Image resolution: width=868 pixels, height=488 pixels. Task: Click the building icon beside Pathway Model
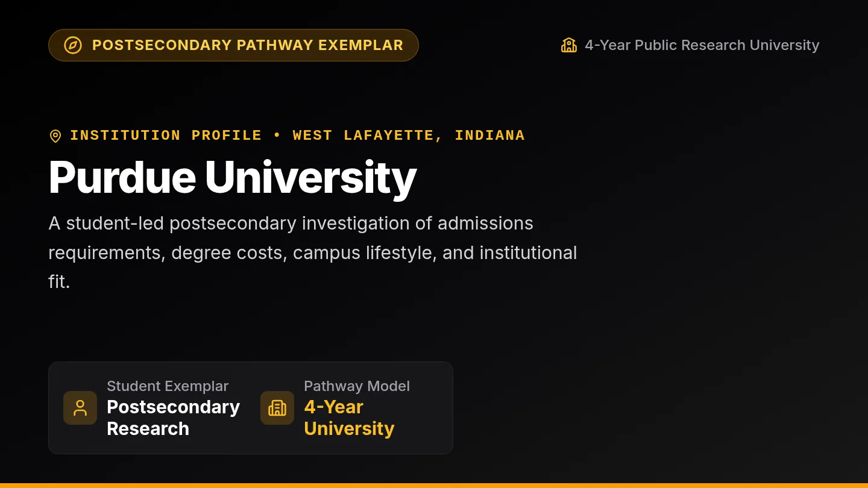coord(277,408)
